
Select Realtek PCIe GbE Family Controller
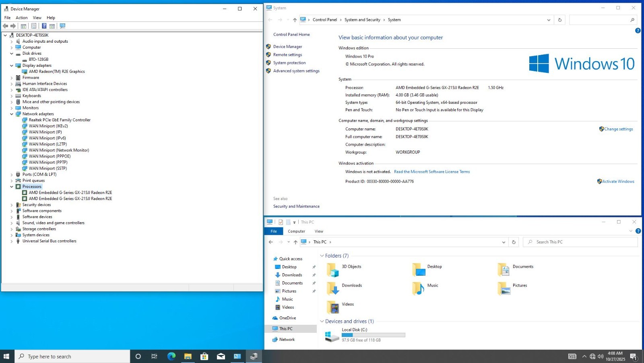(x=60, y=120)
